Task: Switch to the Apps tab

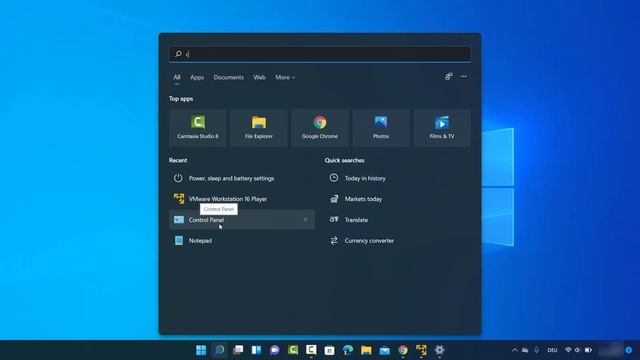Action: coord(197,77)
